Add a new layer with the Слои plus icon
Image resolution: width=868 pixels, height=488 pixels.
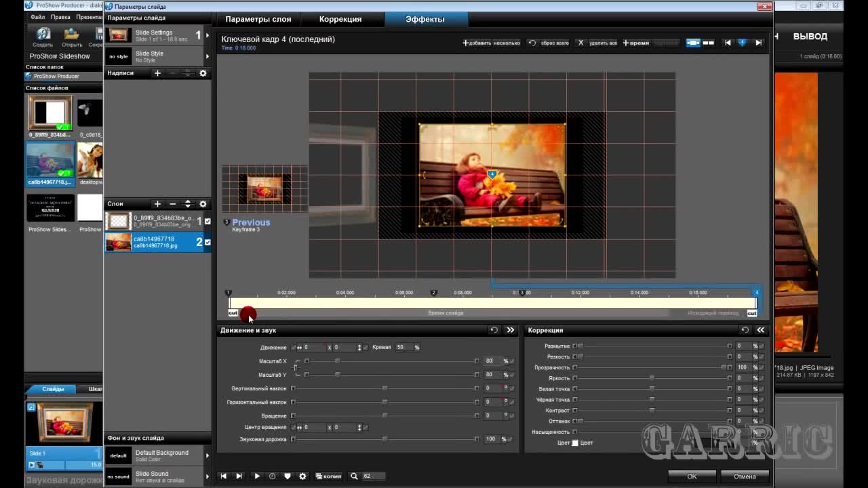click(157, 204)
